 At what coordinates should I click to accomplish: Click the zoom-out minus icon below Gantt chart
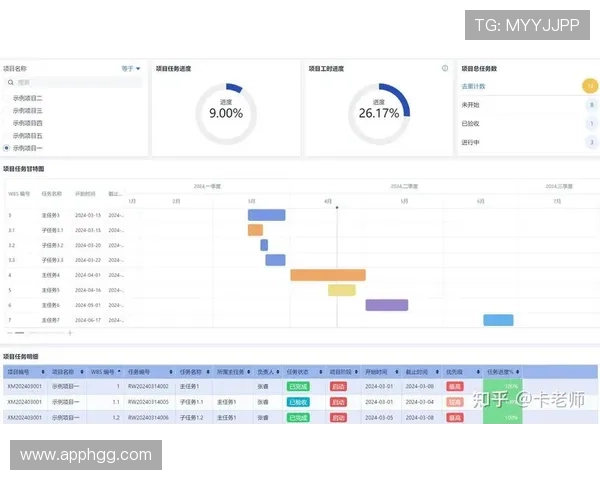(9, 332)
